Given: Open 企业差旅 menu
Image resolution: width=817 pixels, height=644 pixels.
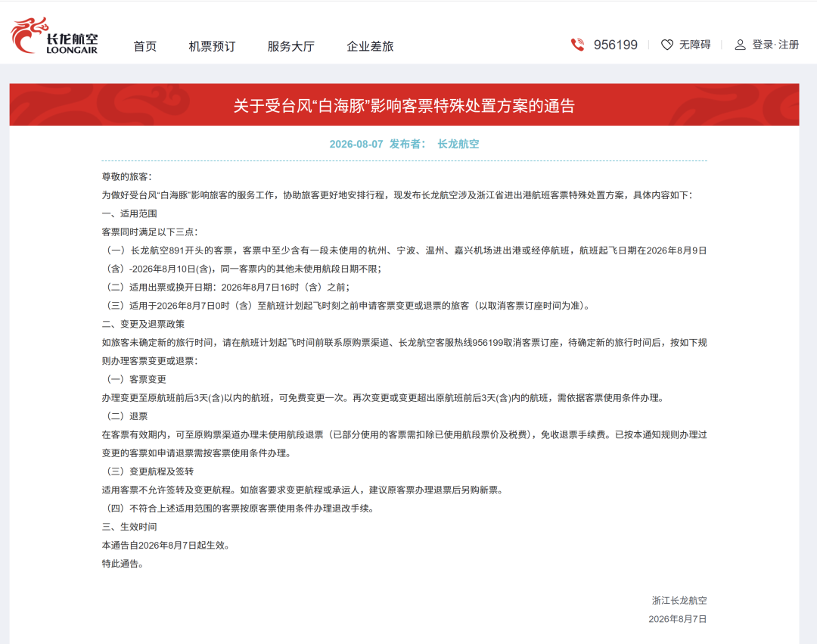Looking at the screenshot, I should tap(370, 46).
